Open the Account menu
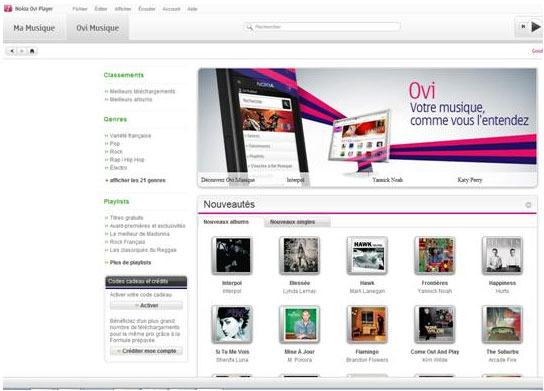 (171, 9)
